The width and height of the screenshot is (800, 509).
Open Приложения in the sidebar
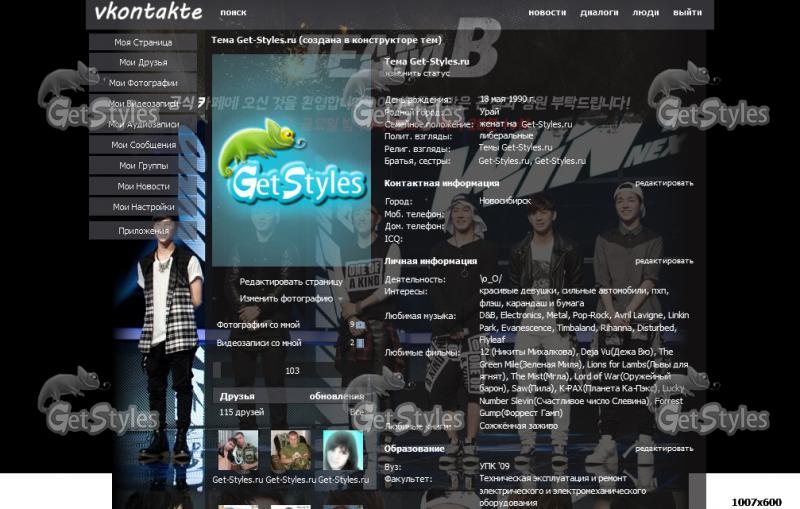point(143,231)
